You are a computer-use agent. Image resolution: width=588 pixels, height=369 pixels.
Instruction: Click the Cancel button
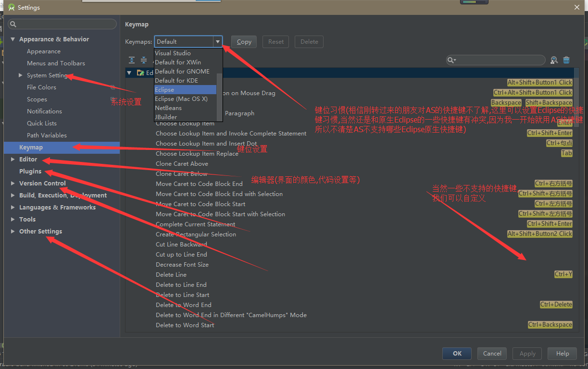point(492,353)
